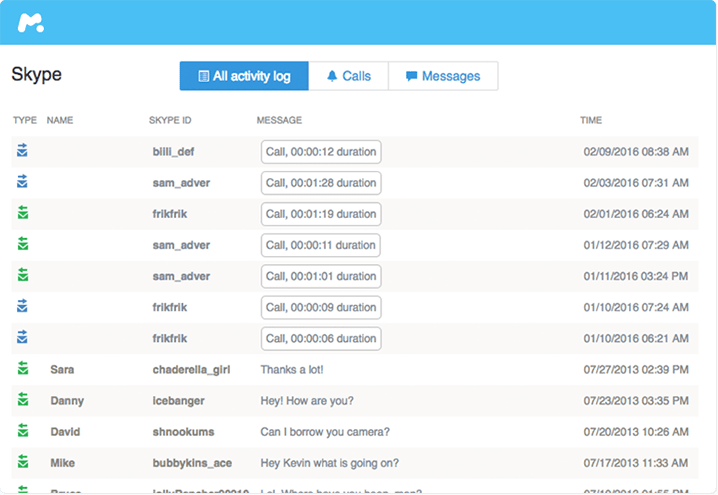
Task: Click the name Danny
Action: [x=67, y=401]
